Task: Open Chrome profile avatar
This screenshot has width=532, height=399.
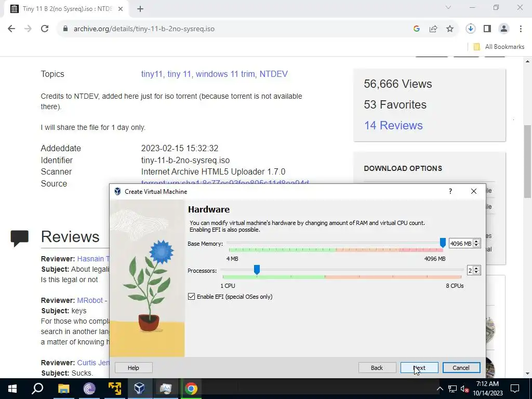Action: click(x=504, y=29)
